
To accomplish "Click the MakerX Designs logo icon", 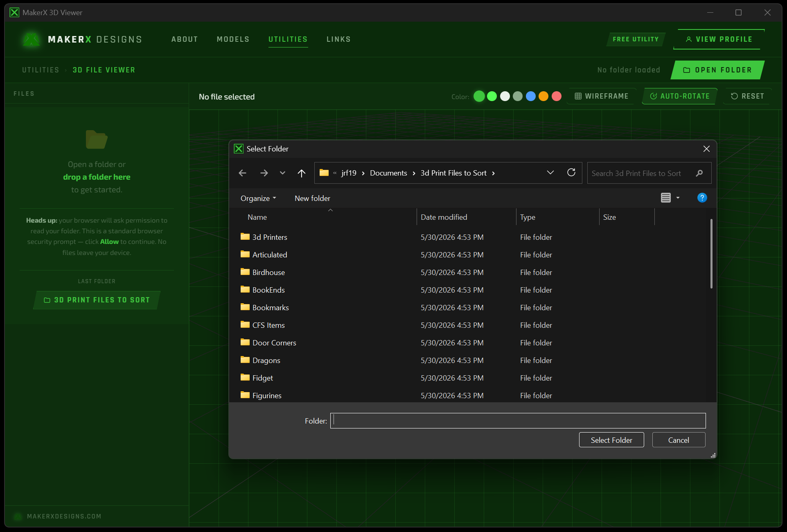I will tap(31, 40).
